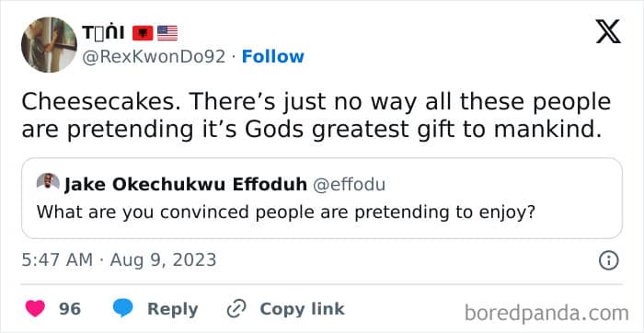Click the Reply button label
This screenshot has width=644, height=333.
click(173, 309)
